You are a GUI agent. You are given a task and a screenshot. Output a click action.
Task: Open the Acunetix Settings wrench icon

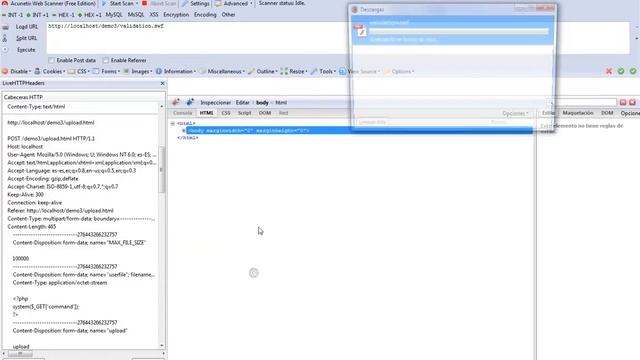click(x=185, y=3)
